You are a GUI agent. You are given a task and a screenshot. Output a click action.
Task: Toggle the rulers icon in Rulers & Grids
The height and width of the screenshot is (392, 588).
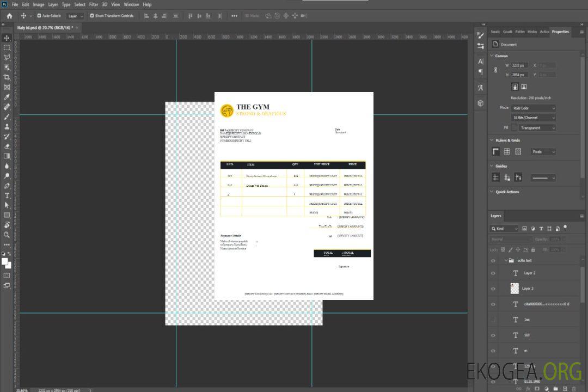point(495,152)
